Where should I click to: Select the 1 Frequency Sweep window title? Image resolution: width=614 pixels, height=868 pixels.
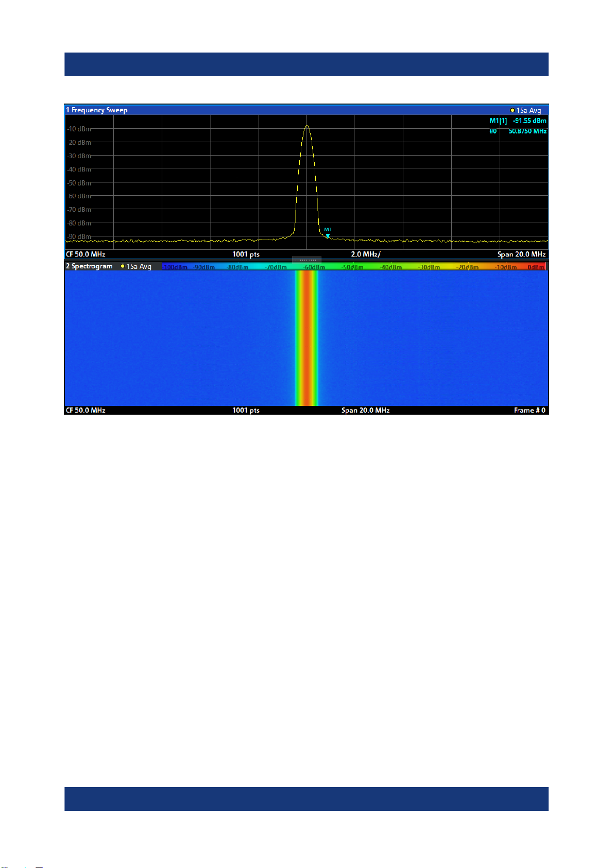pos(97,110)
